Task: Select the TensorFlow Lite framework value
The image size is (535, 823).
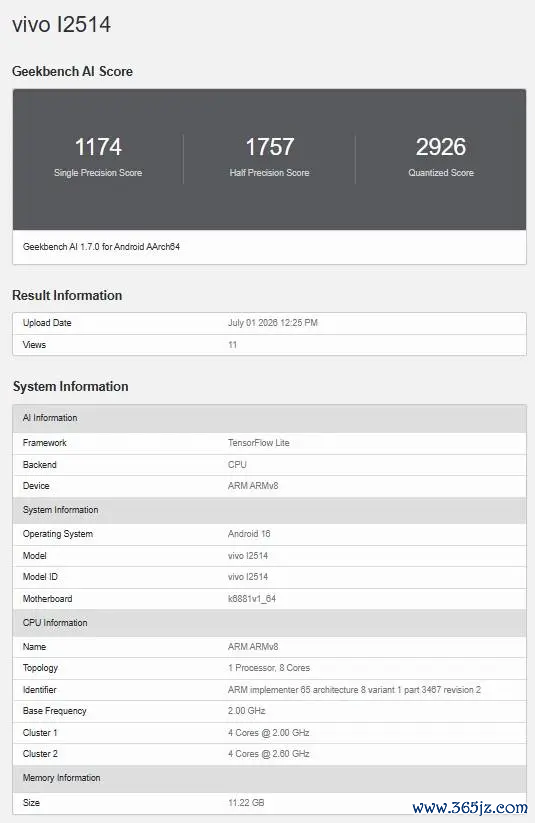Action: [x=258, y=443]
